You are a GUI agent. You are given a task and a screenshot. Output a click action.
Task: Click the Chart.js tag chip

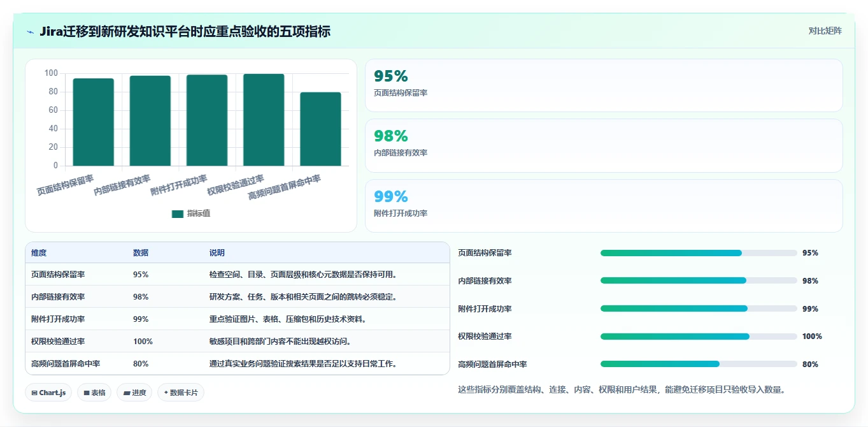(x=49, y=393)
